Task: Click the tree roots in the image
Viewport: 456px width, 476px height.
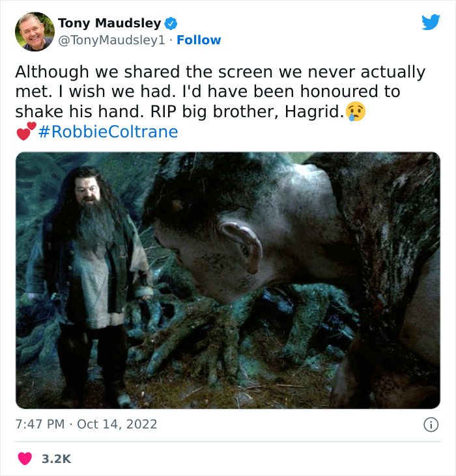Action: coord(243,328)
